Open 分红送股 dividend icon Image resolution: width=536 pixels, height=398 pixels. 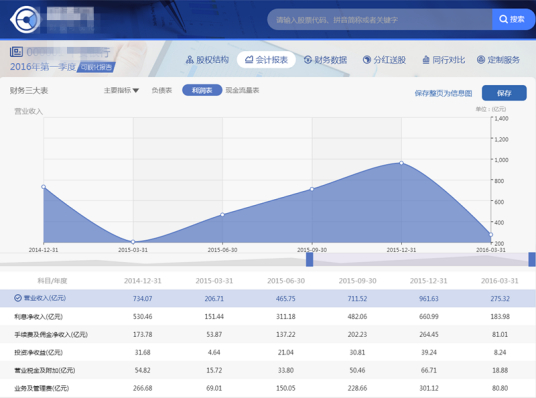click(367, 60)
